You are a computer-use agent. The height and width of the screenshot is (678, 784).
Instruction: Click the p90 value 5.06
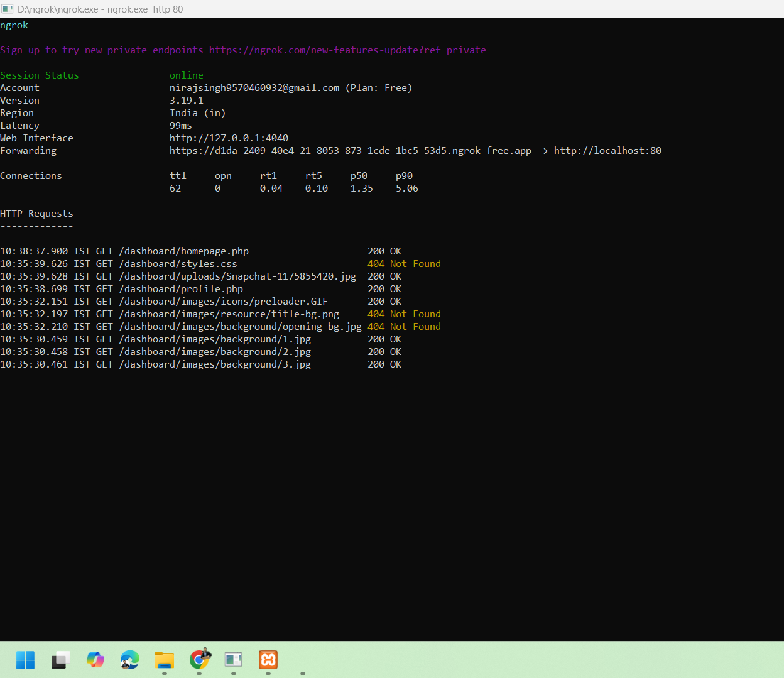coord(407,189)
